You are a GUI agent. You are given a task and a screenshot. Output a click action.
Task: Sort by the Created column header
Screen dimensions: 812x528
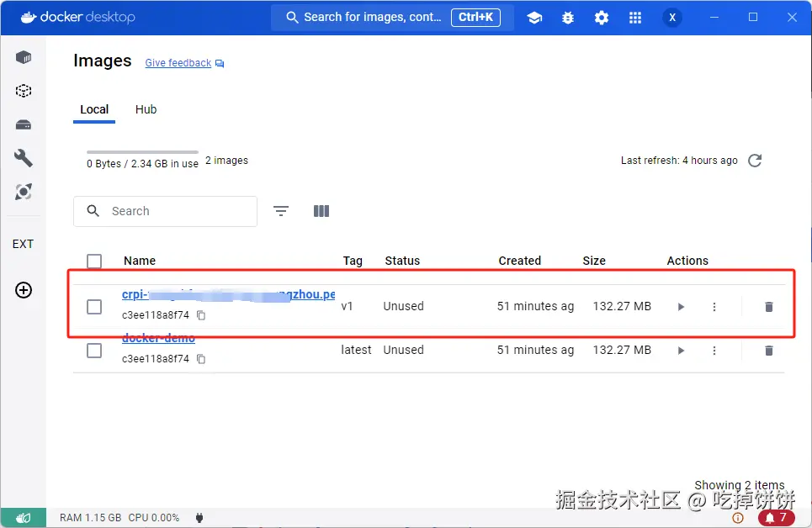click(520, 261)
